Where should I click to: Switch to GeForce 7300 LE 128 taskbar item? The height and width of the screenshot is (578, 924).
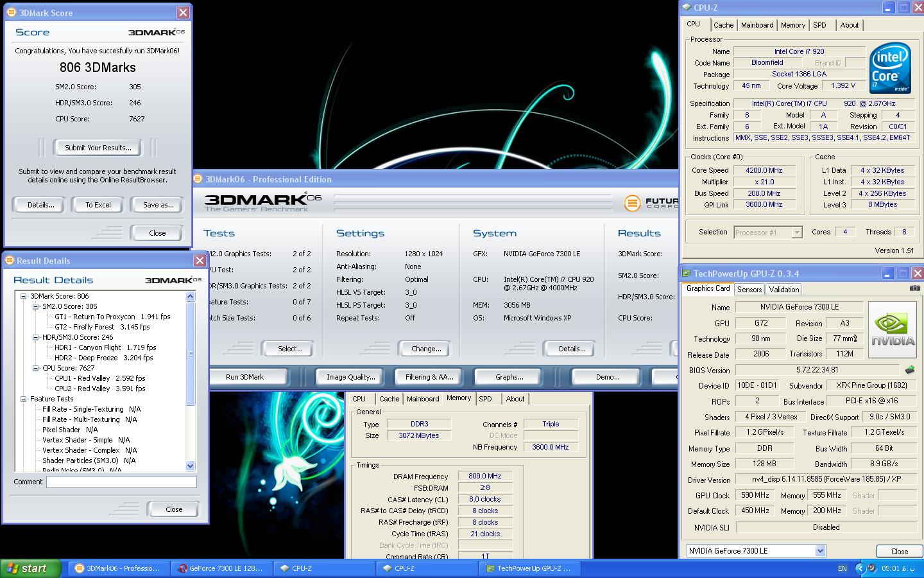tap(222, 568)
